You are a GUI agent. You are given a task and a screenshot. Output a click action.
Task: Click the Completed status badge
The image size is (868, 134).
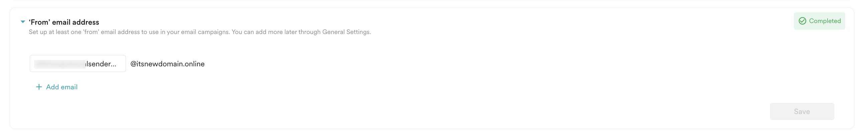819,21
